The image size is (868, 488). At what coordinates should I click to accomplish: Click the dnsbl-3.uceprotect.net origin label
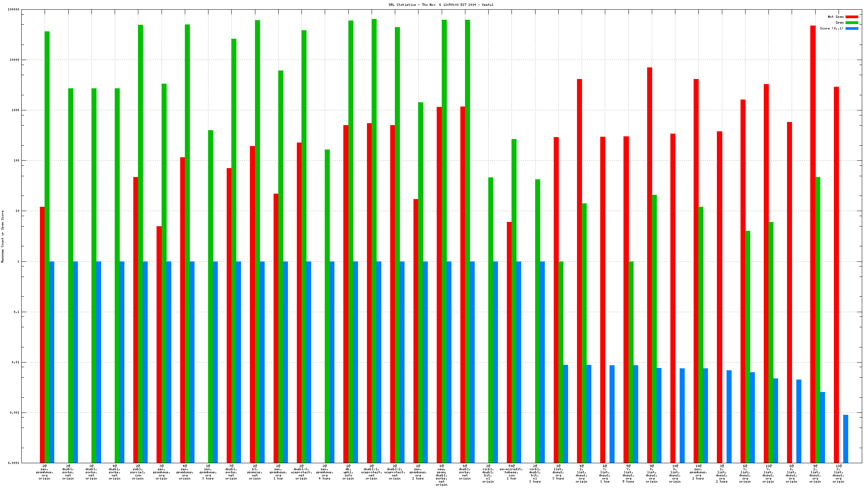301,472
